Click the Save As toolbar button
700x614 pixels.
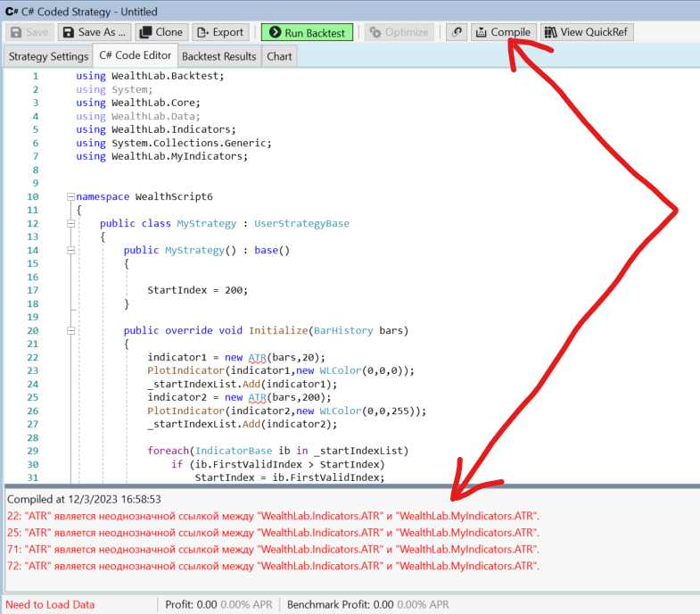(x=95, y=32)
